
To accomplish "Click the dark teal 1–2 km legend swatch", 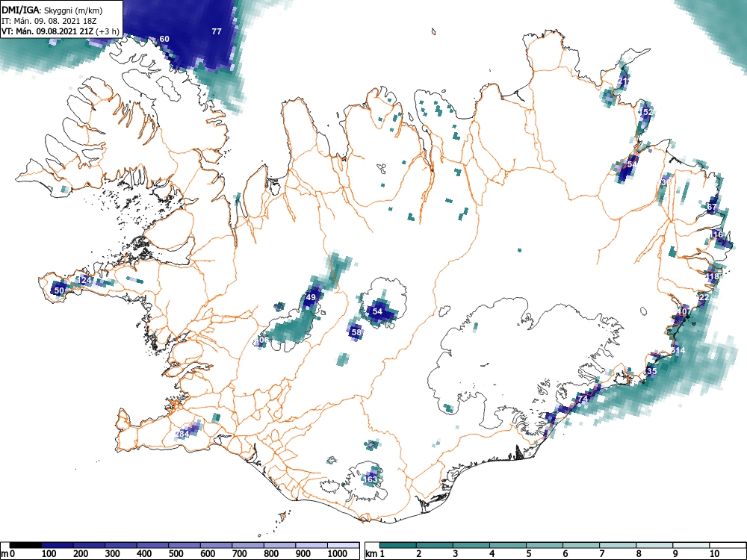I will [x=398, y=545].
